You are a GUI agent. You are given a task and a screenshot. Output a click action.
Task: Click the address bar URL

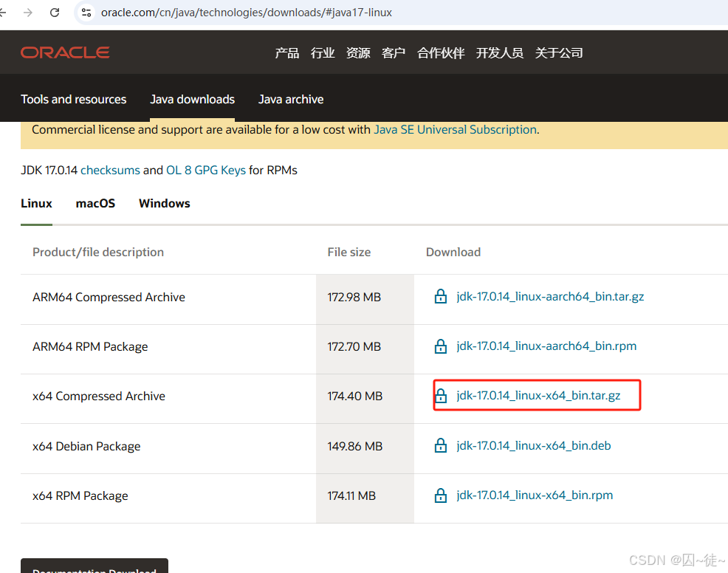point(247,13)
